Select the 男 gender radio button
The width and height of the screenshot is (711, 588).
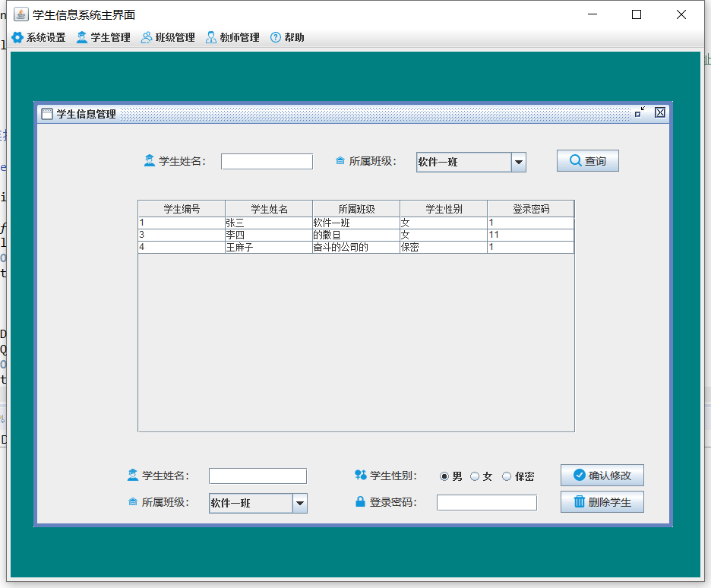444,476
